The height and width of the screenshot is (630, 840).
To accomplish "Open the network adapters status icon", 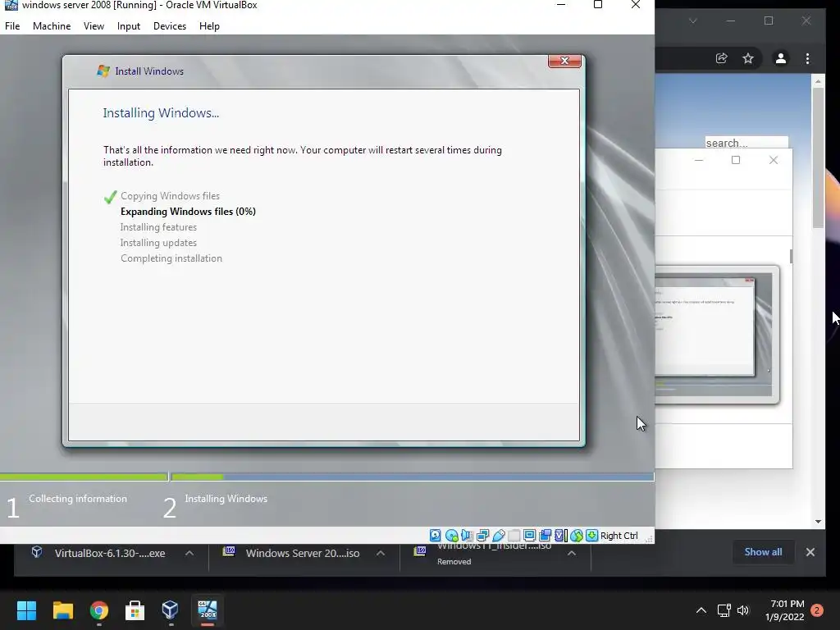I will [x=482, y=535].
